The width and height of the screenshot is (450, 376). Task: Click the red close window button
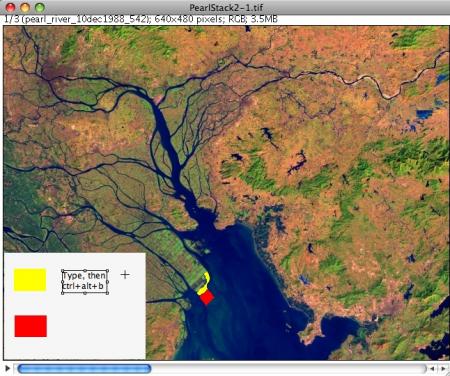11,7
